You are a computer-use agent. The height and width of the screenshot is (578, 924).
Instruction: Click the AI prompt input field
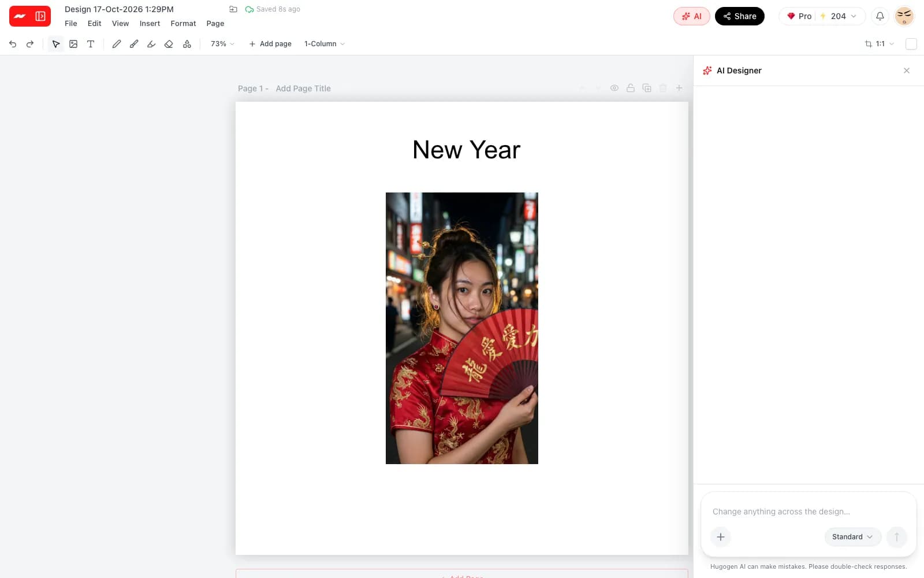click(x=808, y=512)
